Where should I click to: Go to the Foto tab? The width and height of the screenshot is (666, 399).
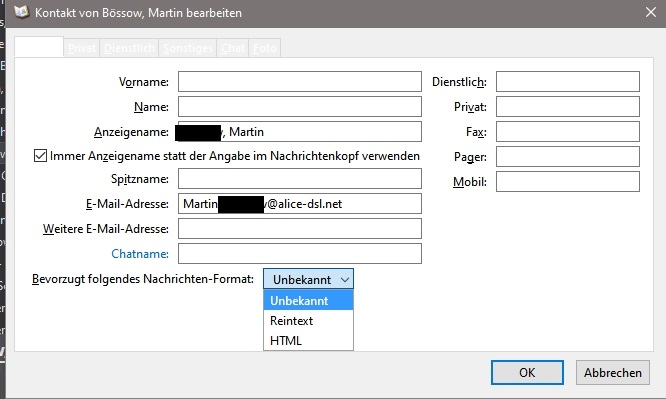pyautogui.click(x=265, y=48)
